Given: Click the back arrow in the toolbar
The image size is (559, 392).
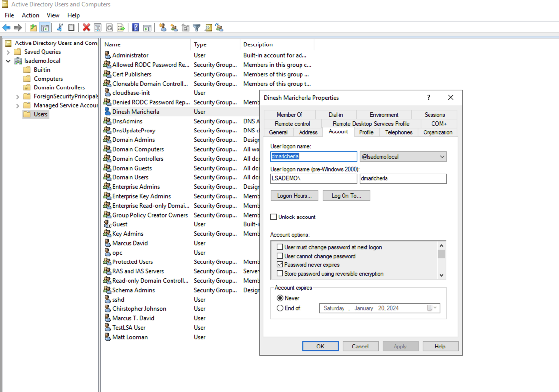Looking at the screenshot, I should [x=6, y=28].
